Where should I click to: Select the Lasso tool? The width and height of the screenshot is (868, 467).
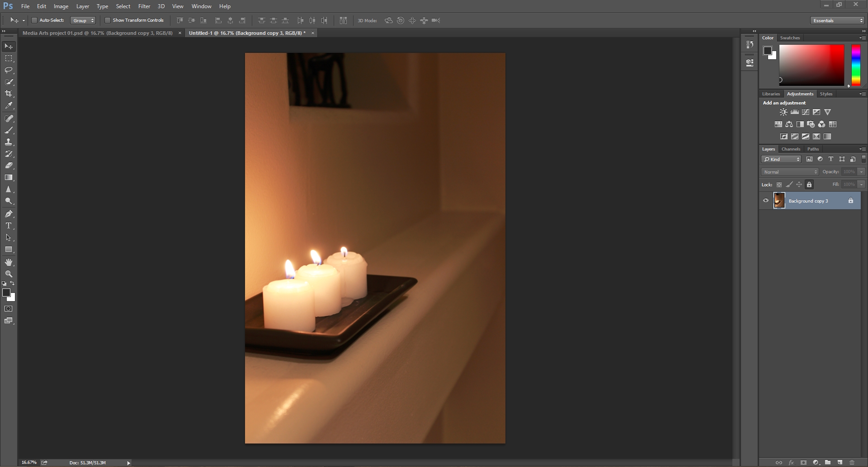[9, 70]
